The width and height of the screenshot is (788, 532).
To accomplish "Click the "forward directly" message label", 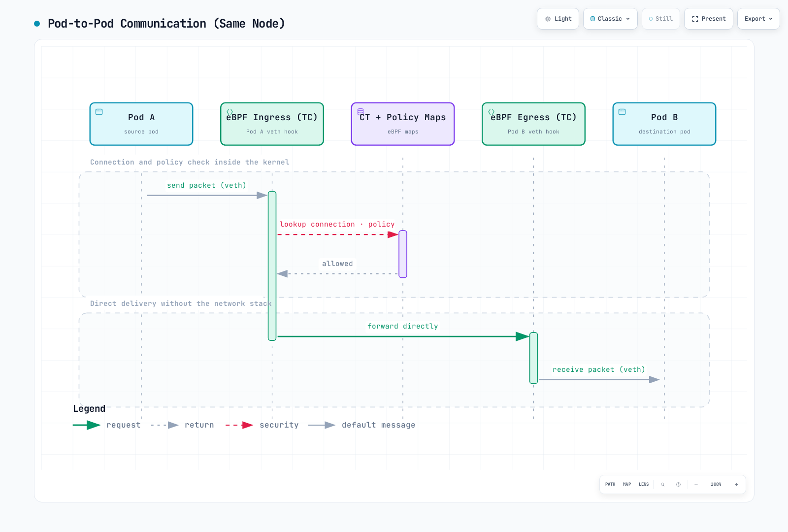I will coord(402,326).
